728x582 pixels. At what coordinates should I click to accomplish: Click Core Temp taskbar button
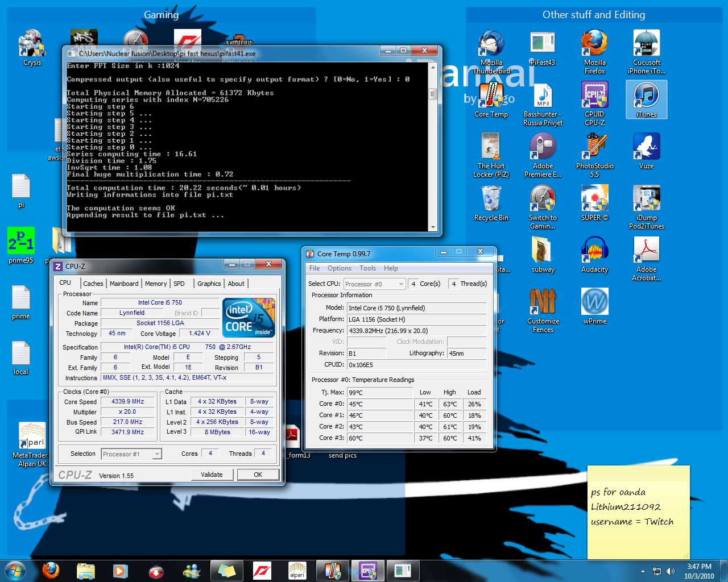(333, 570)
